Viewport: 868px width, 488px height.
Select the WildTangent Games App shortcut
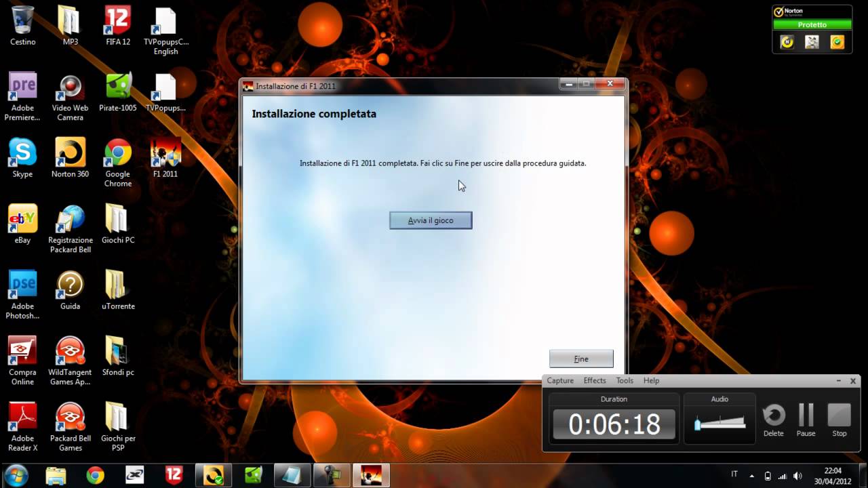pyautogui.click(x=70, y=361)
